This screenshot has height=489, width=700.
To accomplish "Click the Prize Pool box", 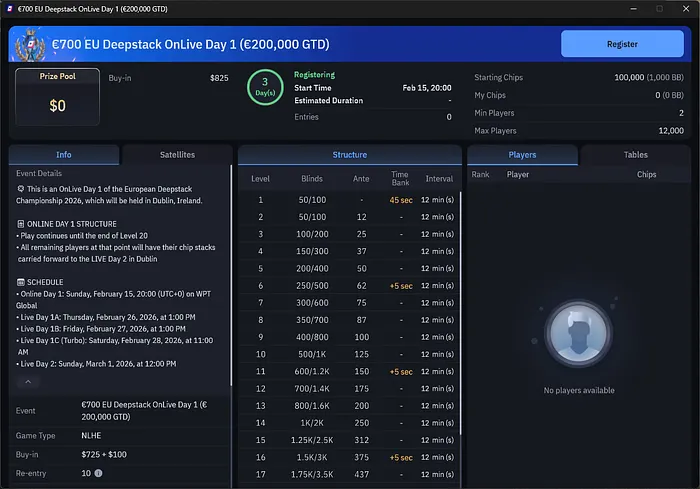I will point(57,97).
